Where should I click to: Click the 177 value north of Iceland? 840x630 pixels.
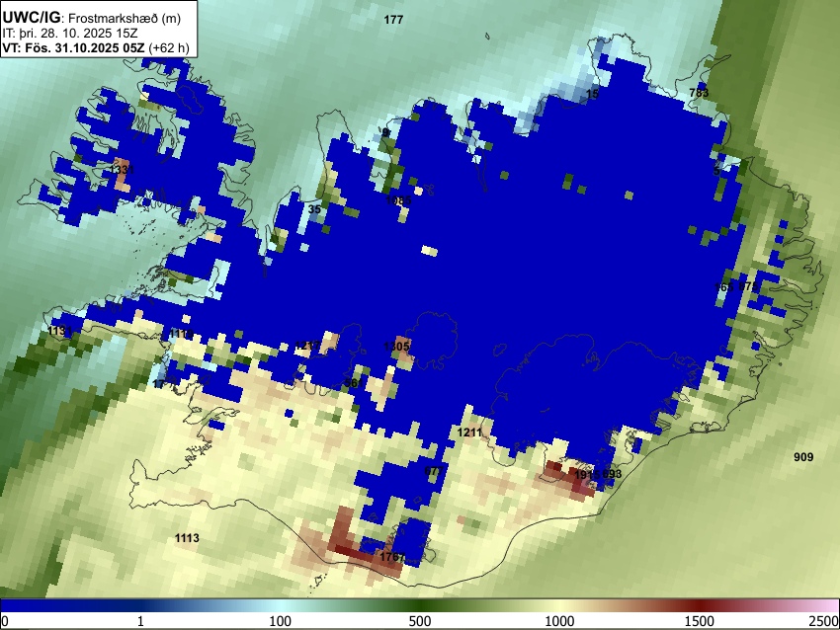coord(393,20)
